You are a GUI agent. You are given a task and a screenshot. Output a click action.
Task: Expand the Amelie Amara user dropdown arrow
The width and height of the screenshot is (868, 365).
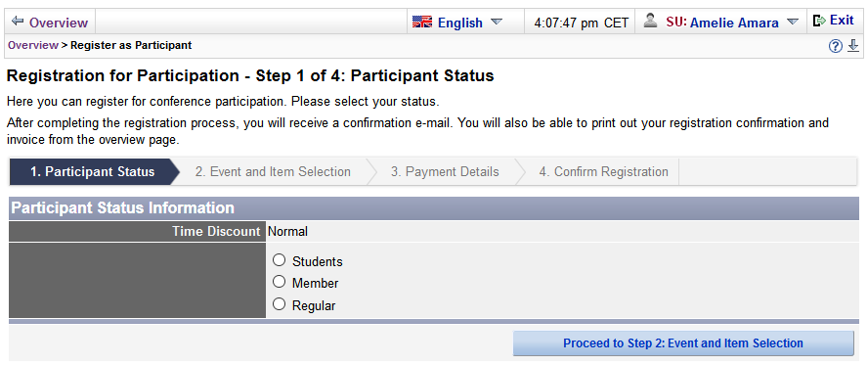[x=793, y=23]
